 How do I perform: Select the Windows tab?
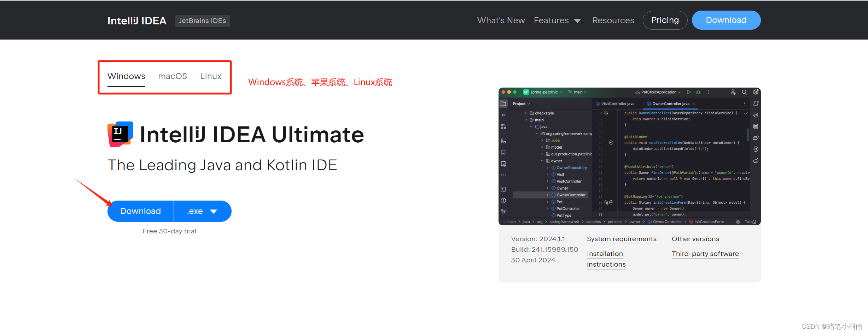tap(126, 76)
